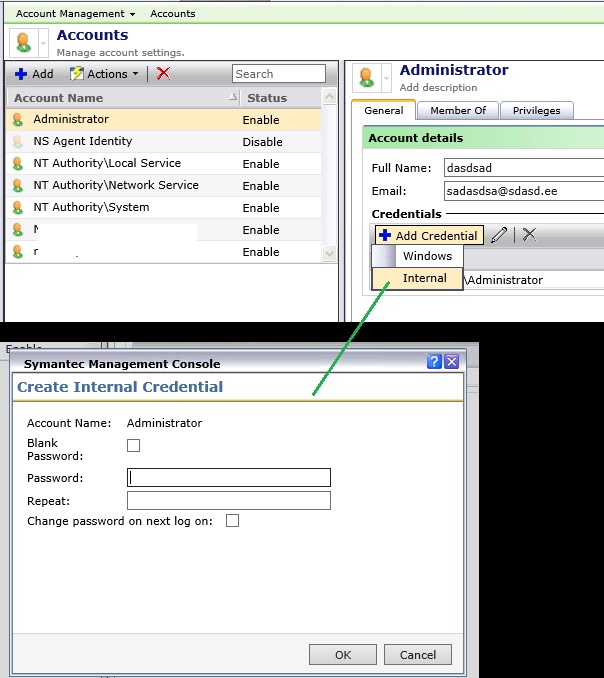The width and height of the screenshot is (604, 678).
Task: Open dropdown next to Accounts page icon
Action: (x=43, y=43)
